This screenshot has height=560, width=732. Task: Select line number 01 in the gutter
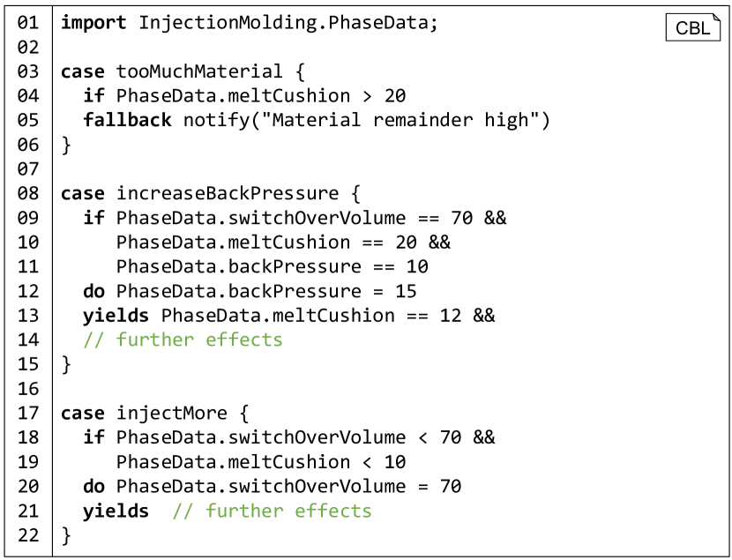[28, 22]
